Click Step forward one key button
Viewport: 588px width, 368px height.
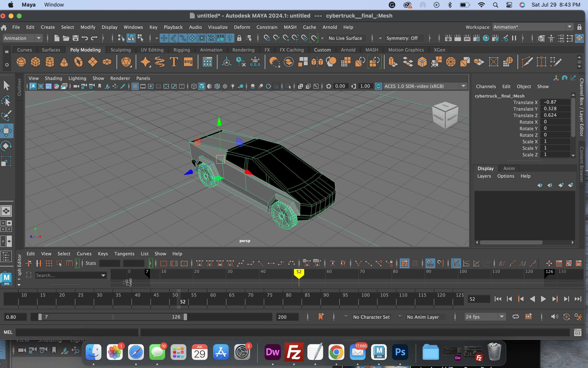click(555, 299)
